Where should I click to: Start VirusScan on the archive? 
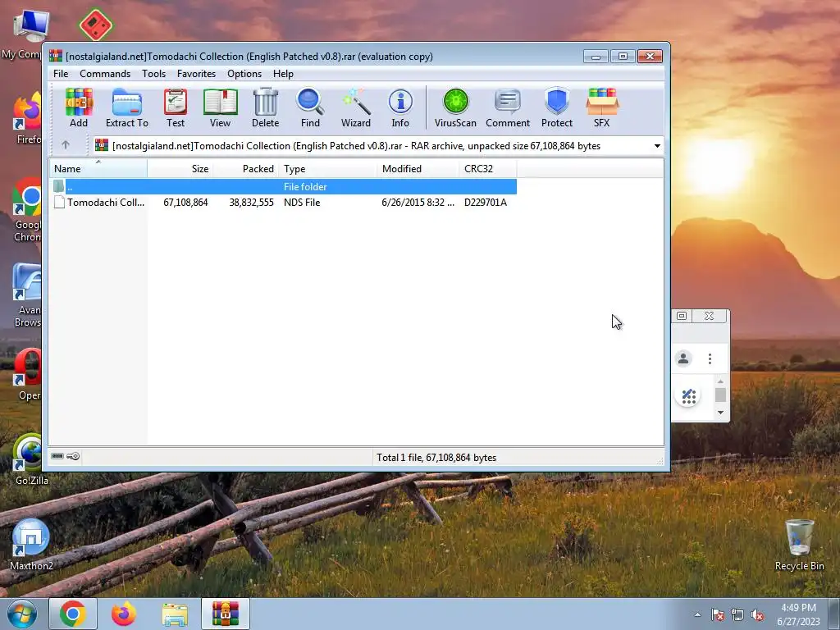click(455, 107)
